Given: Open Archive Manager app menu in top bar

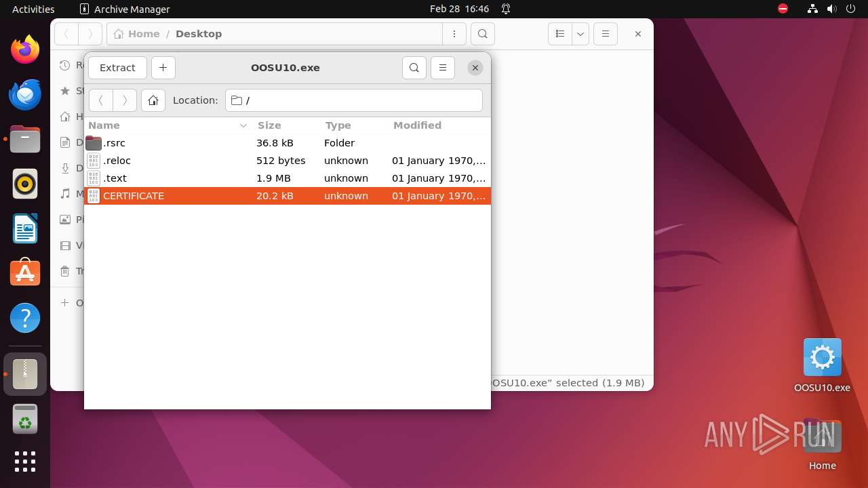Looking at the screenshot, I should pyautogui.click(x=125, y=9).
